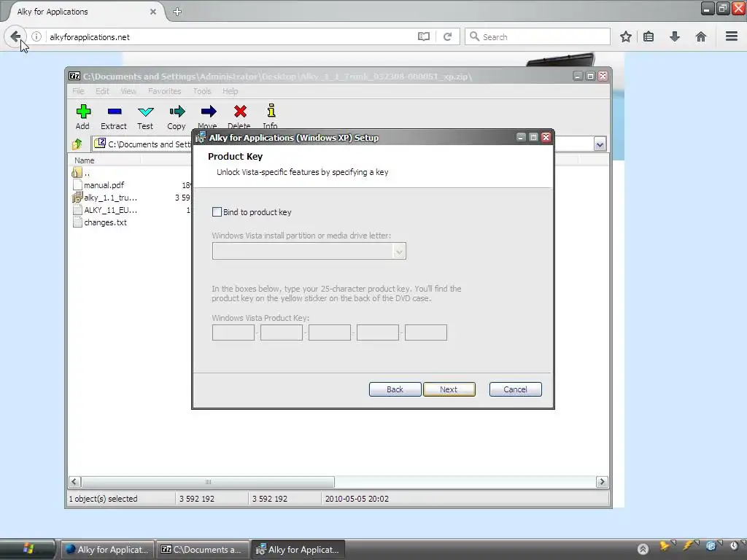Image resolution: width=747 pixels, height=560 pixels.
Task: Click the alkyforapplications.net address bar
Action: click(231, 36)
